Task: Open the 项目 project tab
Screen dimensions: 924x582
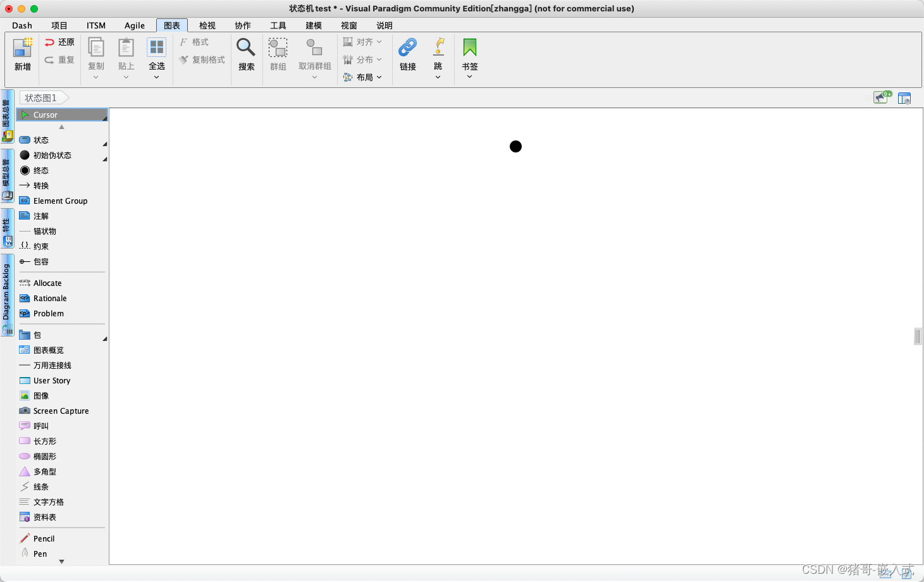Action: 59,25
